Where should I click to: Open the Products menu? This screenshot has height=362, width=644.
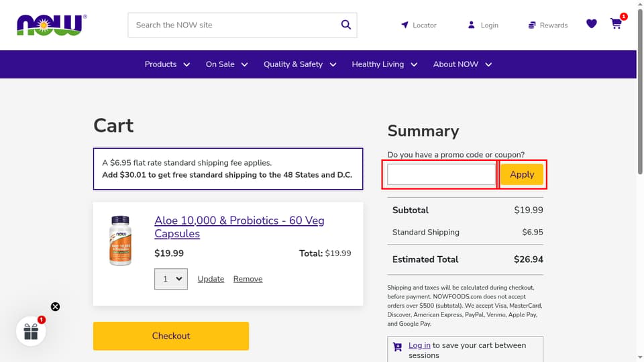(167, 64)
